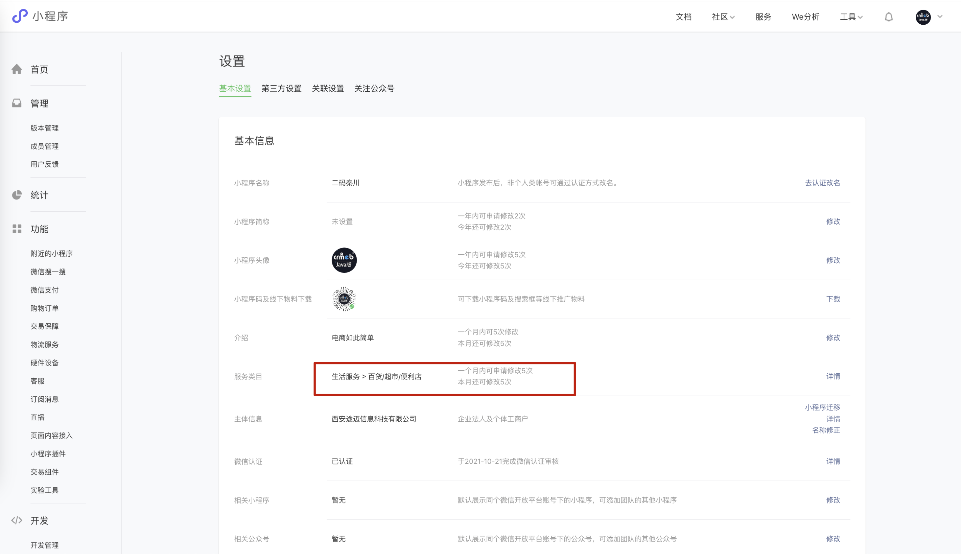This screenshot has height=560, width=961.
Task: Click 详情 for 微信认证 row
Action: point(833,461)
